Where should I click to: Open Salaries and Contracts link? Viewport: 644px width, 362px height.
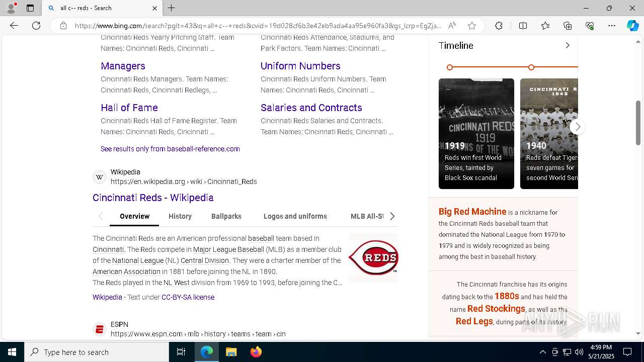pos(311,108)
